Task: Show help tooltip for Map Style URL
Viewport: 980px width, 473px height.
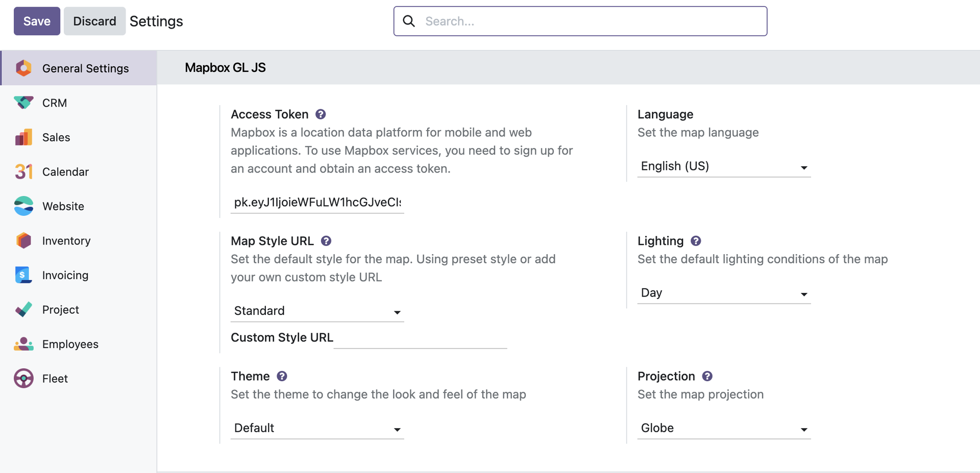Action: (326, 241)
